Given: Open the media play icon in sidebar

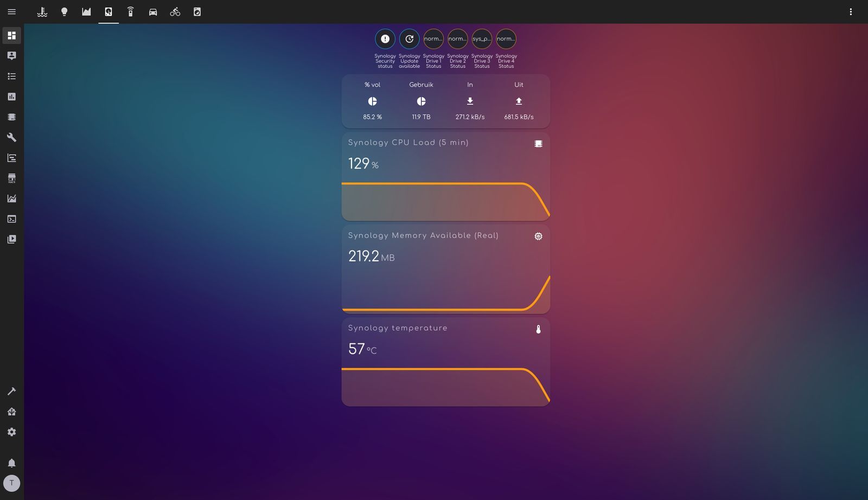Looking at the screenshot, I should click(x=11, y=239).
